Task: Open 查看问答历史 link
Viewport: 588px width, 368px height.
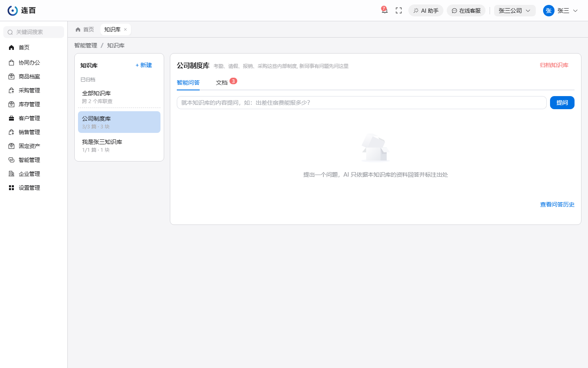Action: pos(557,204)
